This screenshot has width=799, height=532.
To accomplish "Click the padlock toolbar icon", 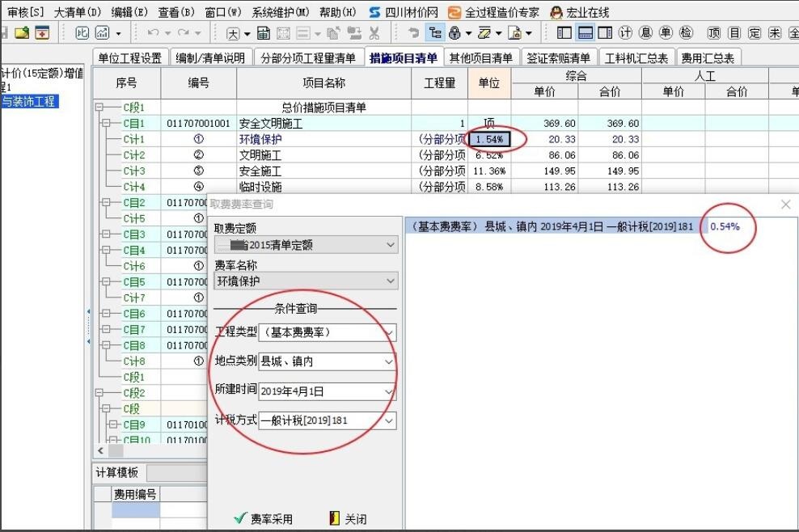I will 454,34.
